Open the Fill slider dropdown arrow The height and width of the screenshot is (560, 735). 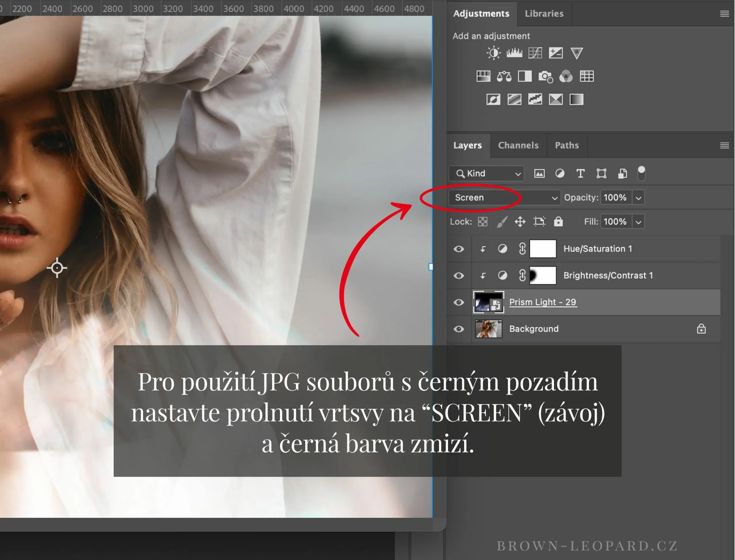638,222
